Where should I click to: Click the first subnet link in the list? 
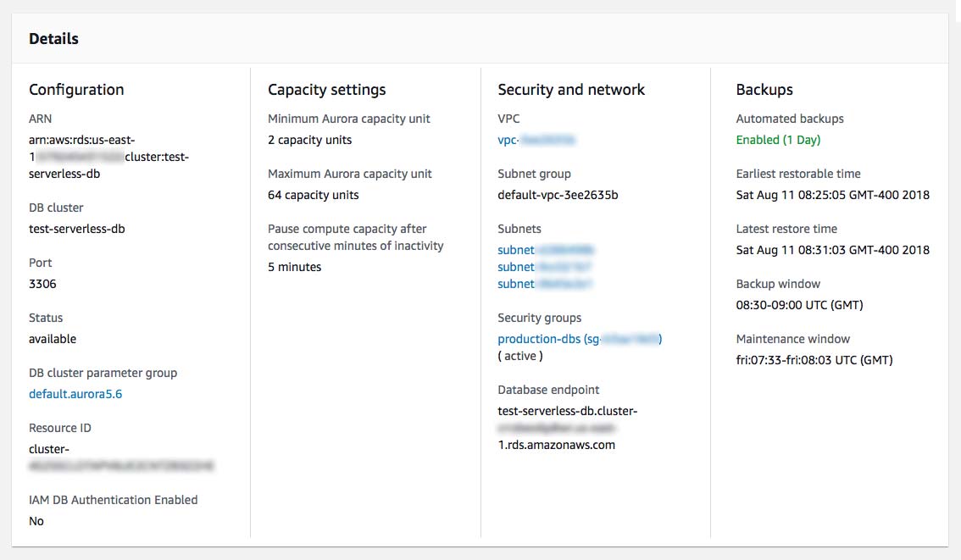point(545,250)
